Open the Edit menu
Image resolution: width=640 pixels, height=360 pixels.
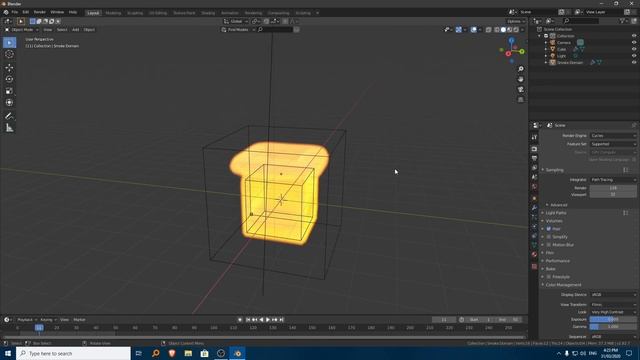click(x=26, y=12)
